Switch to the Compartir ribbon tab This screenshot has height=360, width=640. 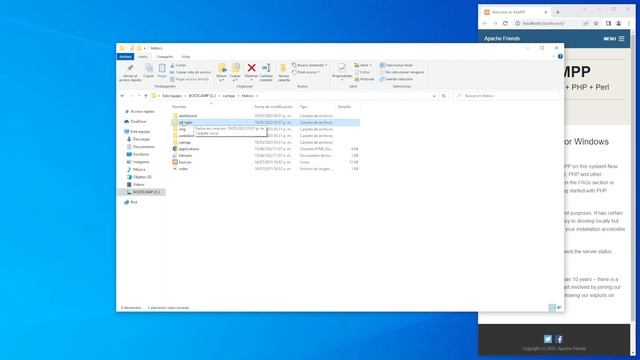tap(164, 57)
